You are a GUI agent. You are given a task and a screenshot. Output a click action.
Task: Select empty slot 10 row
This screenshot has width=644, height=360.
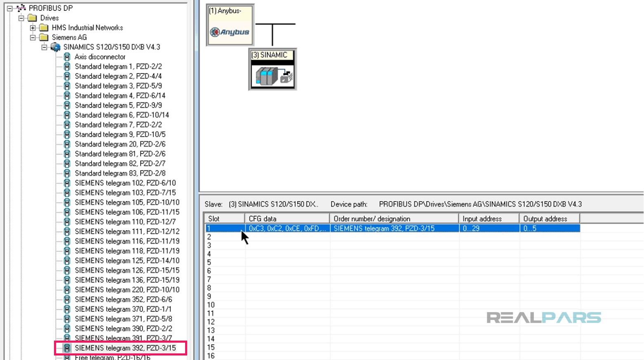tap(393, 305)
